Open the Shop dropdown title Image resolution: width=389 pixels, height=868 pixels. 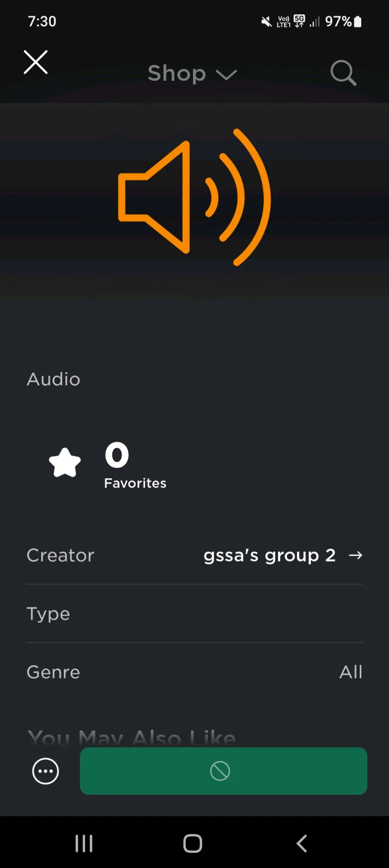coord(177,73)
